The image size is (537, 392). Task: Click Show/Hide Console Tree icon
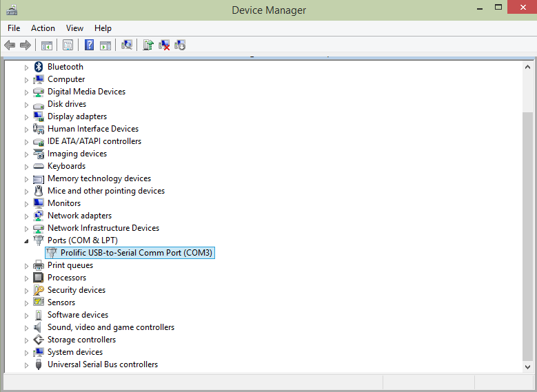[47, 45]
